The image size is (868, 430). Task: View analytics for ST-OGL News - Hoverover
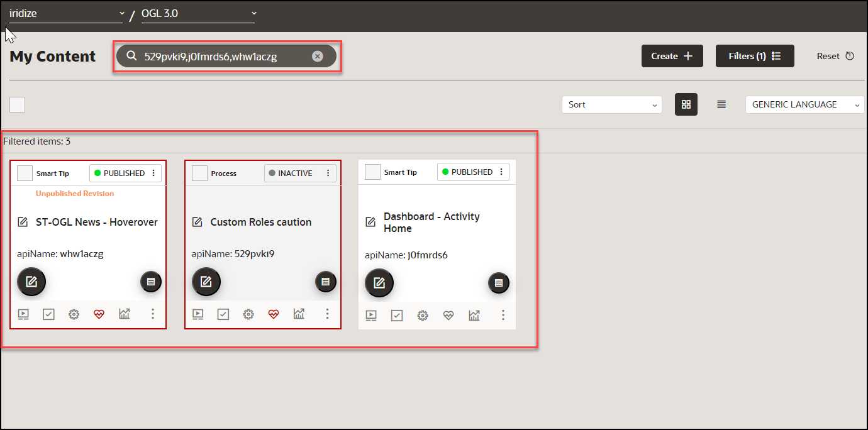coord(125,314)
